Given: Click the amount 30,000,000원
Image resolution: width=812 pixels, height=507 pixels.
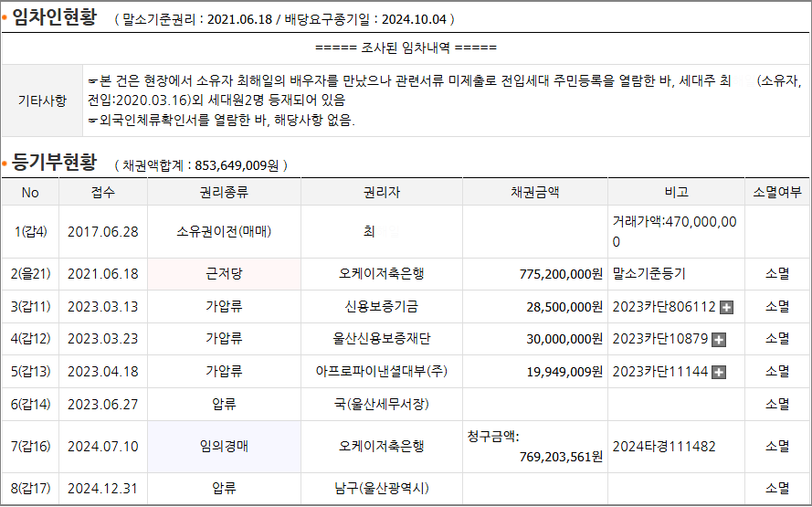Looking at the screenshot, I should coord(564,339).
